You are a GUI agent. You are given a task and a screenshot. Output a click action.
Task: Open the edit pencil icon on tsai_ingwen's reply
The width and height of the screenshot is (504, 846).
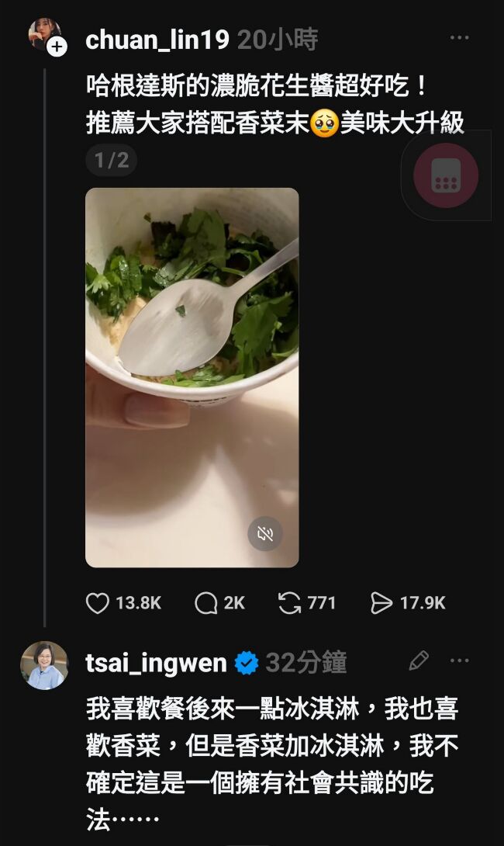pos(417,658)
